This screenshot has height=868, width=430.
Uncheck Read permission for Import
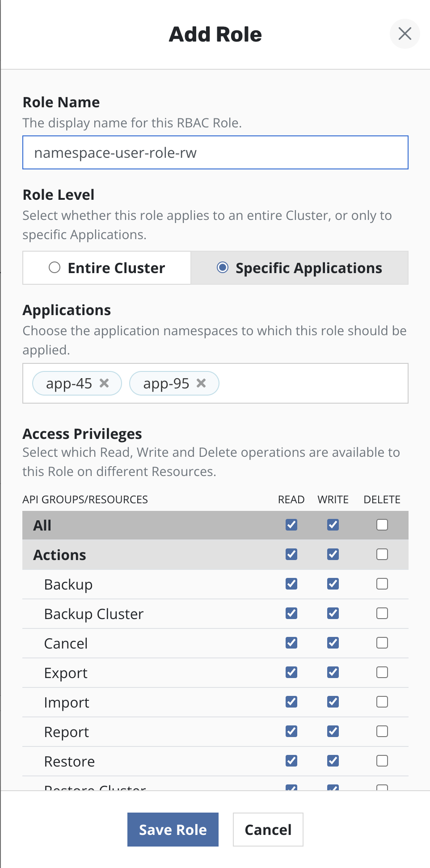point(291,702)
